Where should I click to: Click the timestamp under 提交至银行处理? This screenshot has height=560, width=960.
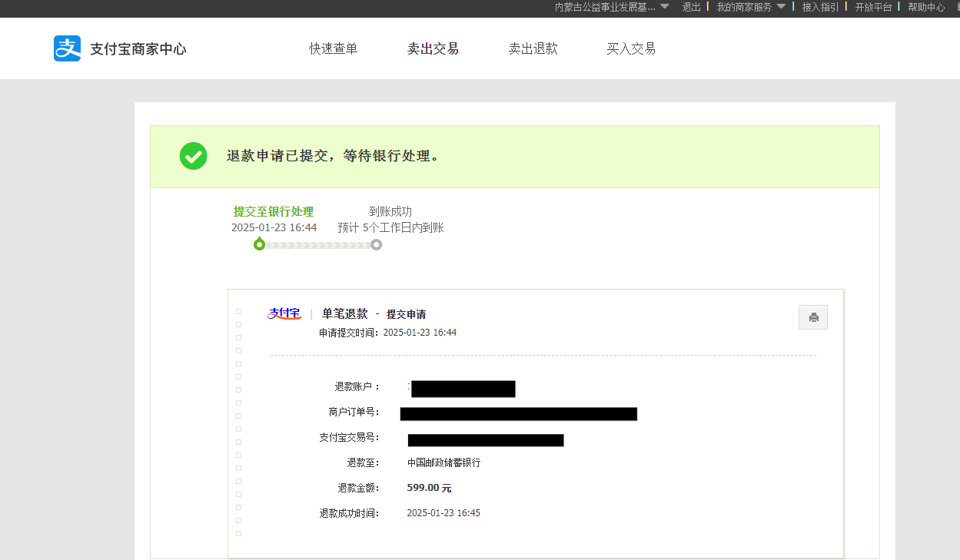point(274,227)
